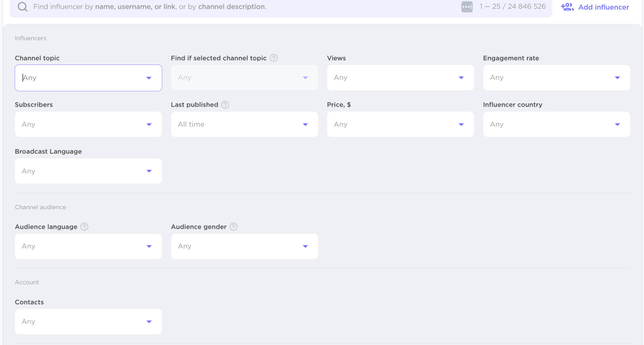Click help icon beside Audience language
Image resolution: width=644 pixels, height=345 pixels.
coord(84,227)
